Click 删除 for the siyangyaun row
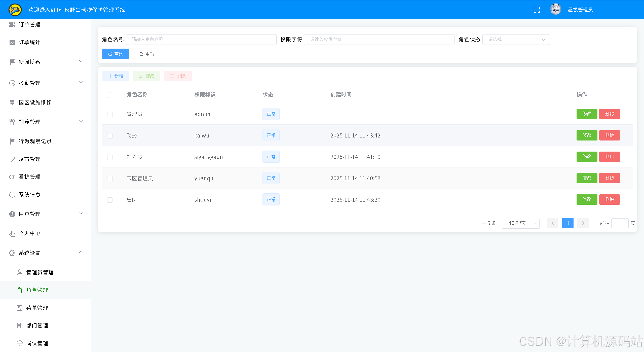This screenshot has height=352, width=644. 610,157
